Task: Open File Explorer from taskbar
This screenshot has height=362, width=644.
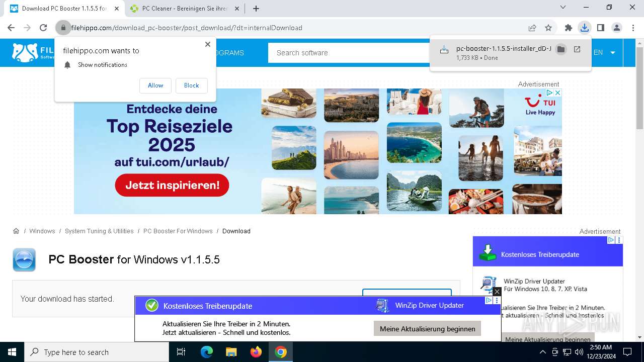Action: [x=231, y=352]
